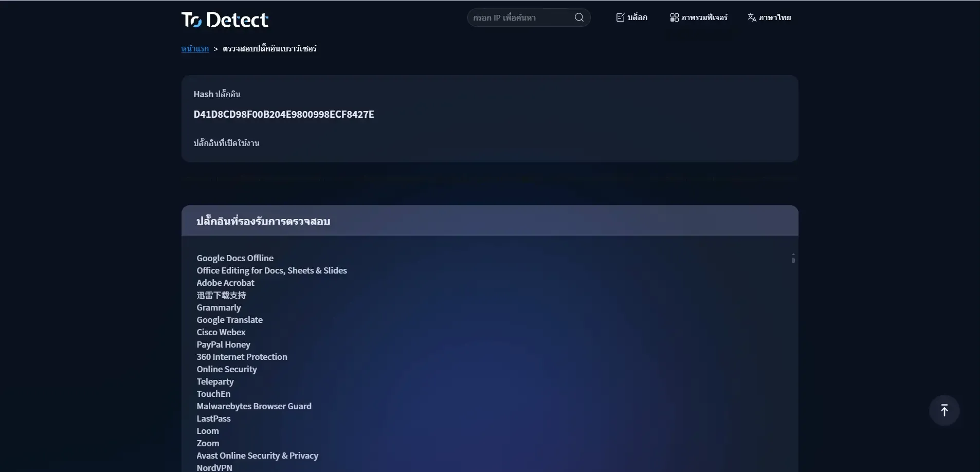This screenshot has width=980, height=472.
Task: Open the บล็อก (blog) menu item
Action: coord(631,17)
